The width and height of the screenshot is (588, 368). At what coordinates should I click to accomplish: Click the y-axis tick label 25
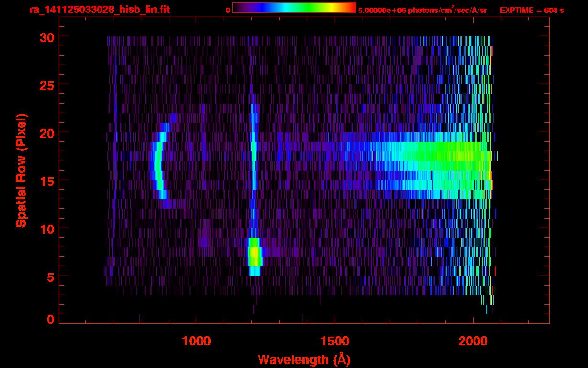[47, 85]
